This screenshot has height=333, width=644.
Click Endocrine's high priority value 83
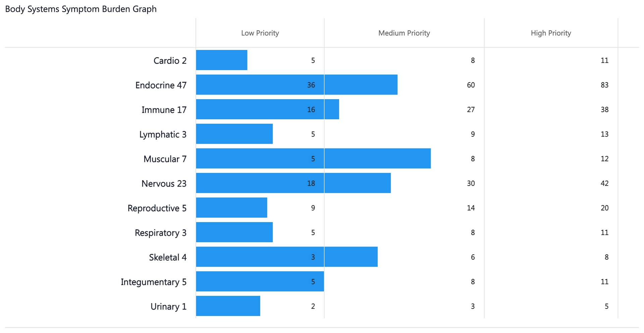tap(604, 85)
